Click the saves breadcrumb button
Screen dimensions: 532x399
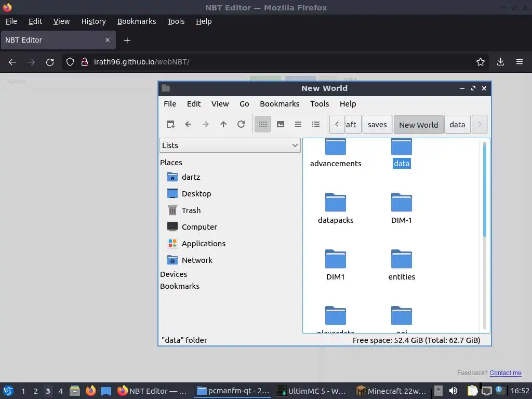tap(377, 125)
